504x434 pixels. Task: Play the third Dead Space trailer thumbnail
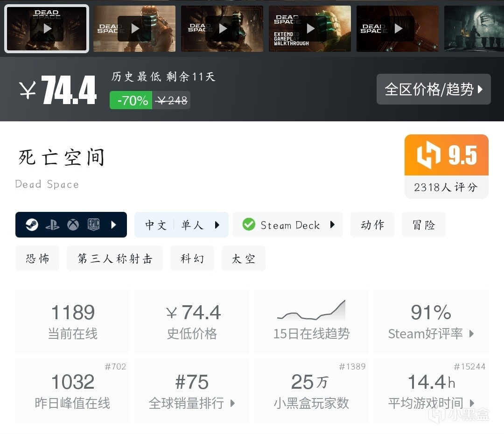pos(222,28)
